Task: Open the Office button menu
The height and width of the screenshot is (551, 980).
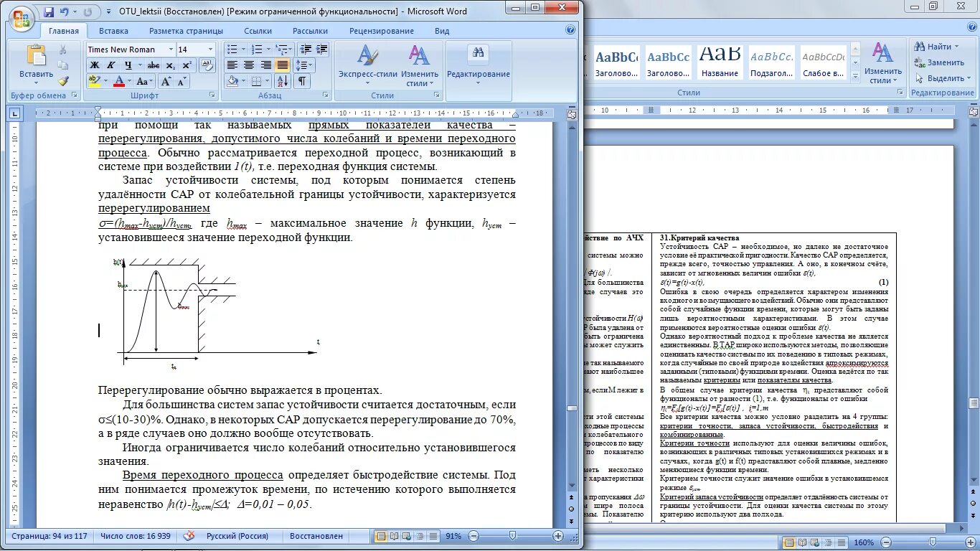Action: [x=22, y=17]
